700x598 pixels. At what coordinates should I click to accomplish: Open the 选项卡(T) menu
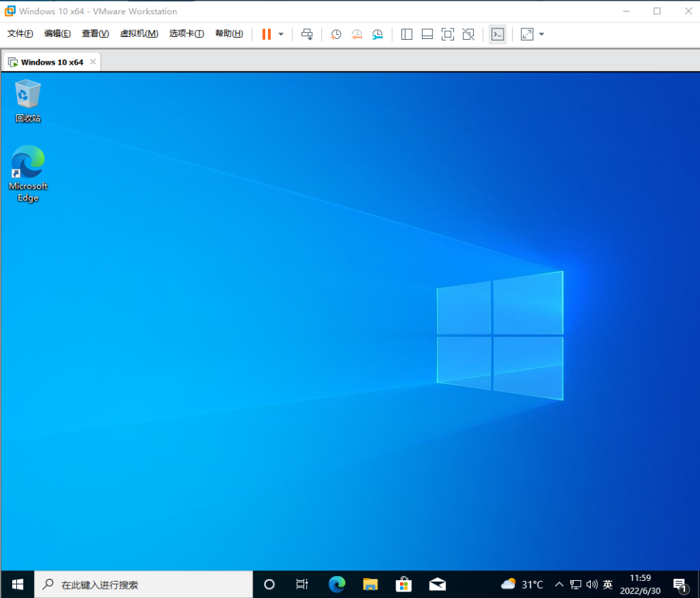(187, 33)
